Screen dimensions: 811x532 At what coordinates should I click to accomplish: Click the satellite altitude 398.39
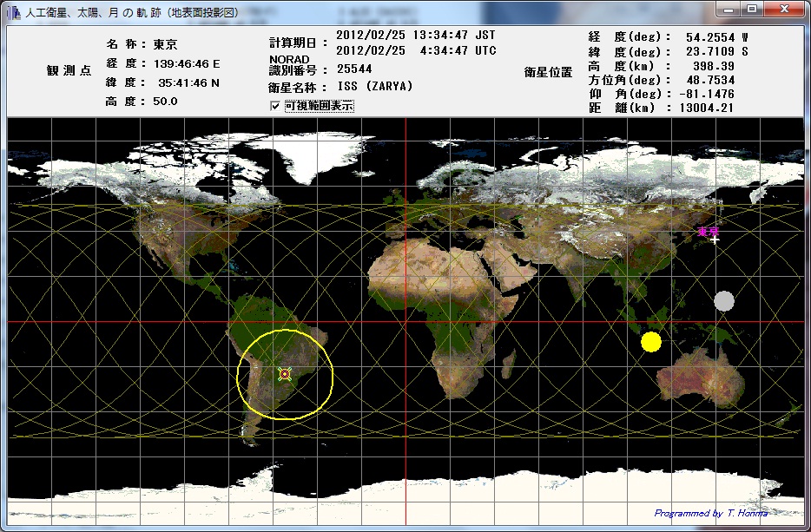tap(714, 66)
